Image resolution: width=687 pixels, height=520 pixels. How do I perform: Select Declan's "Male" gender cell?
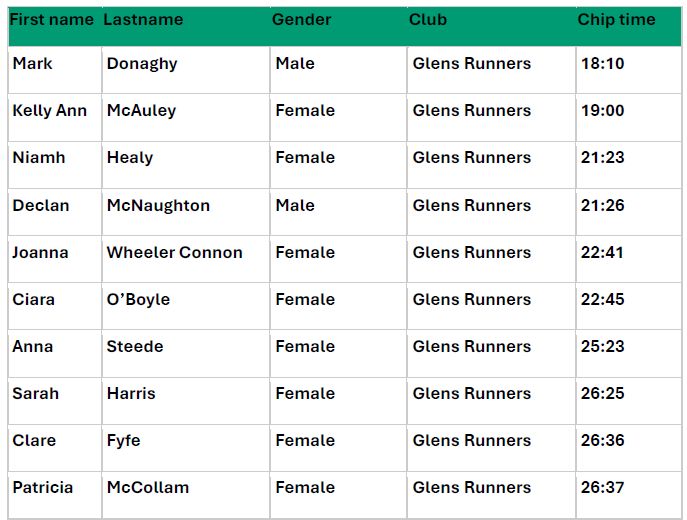click(295, 206)
